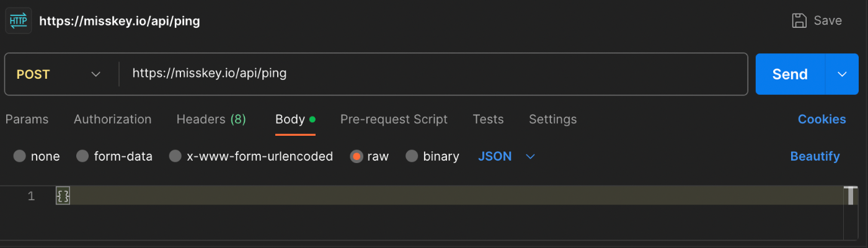Open the Pre-request Script tab
Image resolution: width=868 pixels, height=248 pixels.
[394, 119]
